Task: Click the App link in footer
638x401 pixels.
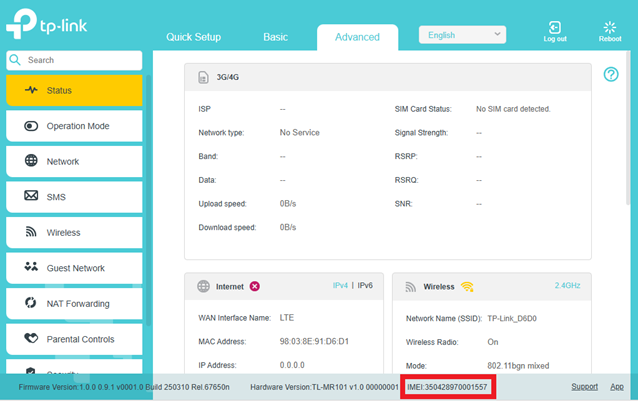Action: (617, 386)
